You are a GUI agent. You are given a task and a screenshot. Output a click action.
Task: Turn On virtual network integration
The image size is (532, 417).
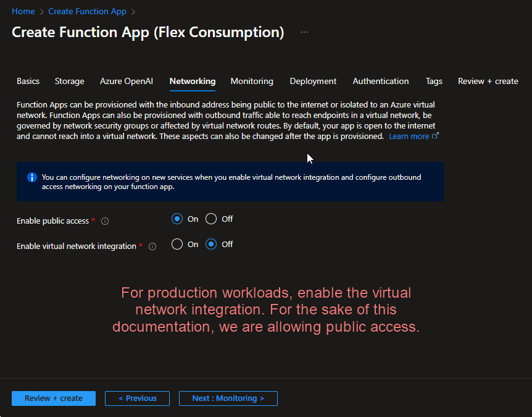178,244
